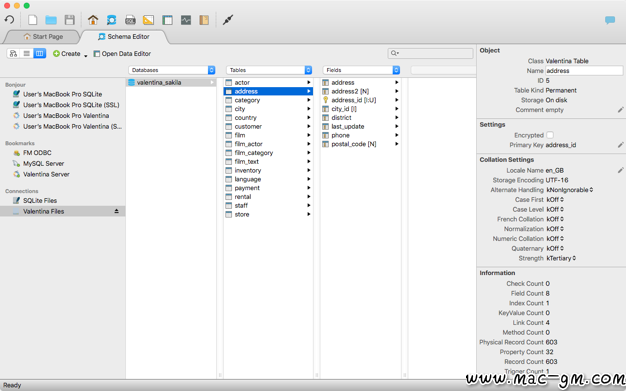Switch to tree view mode
The image size is (626, 391).
pyautogui.click(x=13, y=54)
